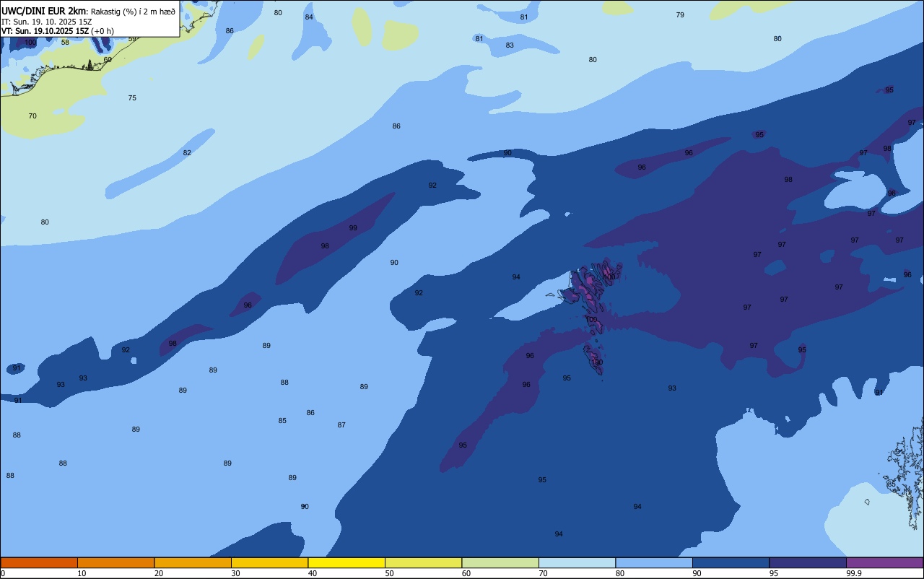Click the '20' tick label on the legend
924x579 pixels.
pos(159,573)
